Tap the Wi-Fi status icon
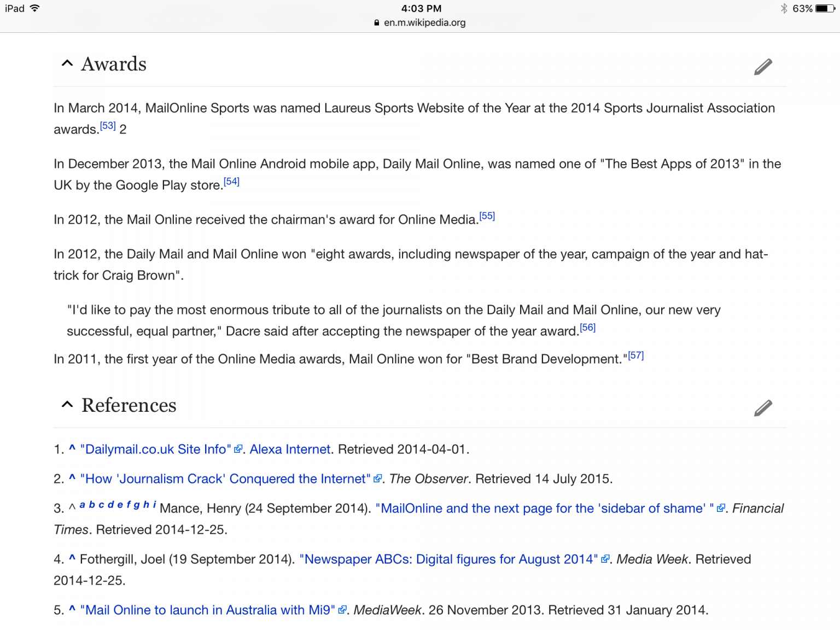 coord(35,8)
